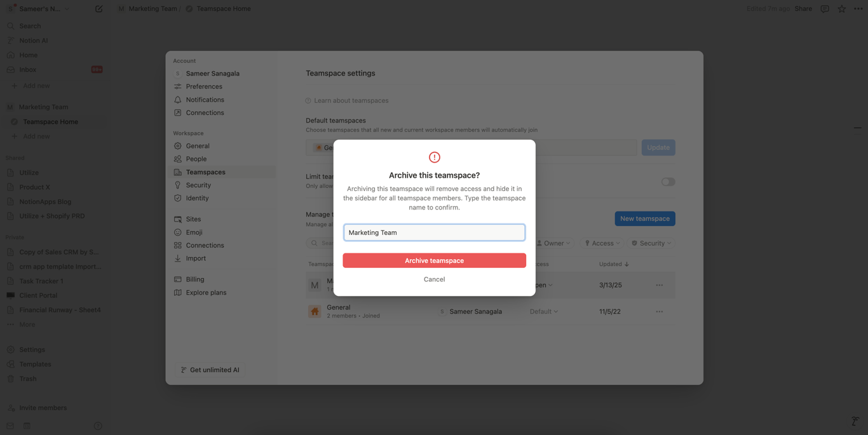The width and height of the screenshot is (868, 435).
Task: Open Sites settings
Action: pos(224,219)
